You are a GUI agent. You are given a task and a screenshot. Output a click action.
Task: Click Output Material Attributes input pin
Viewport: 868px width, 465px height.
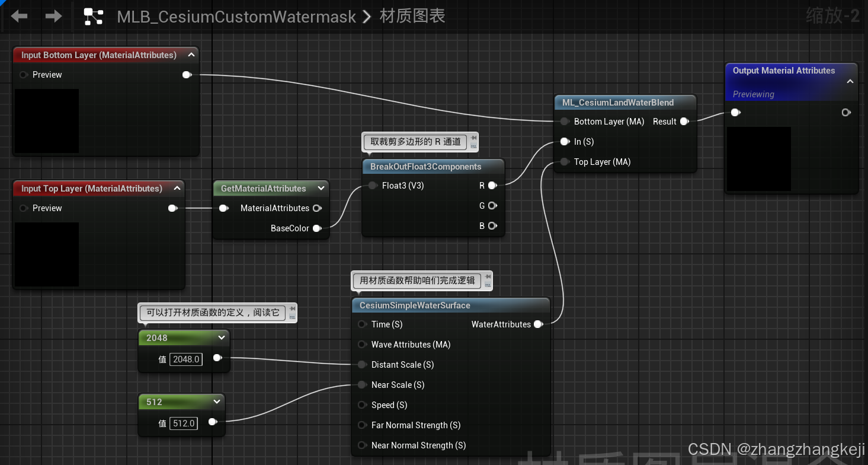click(x=735, y=113)
